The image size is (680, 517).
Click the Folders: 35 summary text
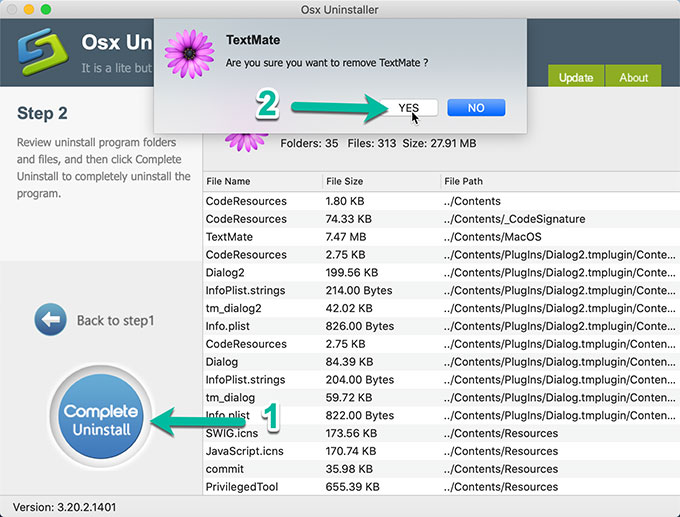[309, 143]
